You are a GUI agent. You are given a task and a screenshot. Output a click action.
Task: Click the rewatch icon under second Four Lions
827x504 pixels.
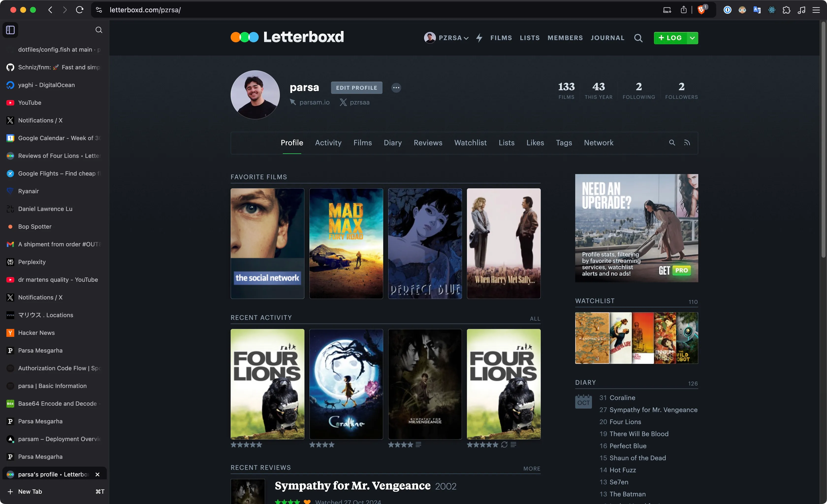[x=504, y=444]
